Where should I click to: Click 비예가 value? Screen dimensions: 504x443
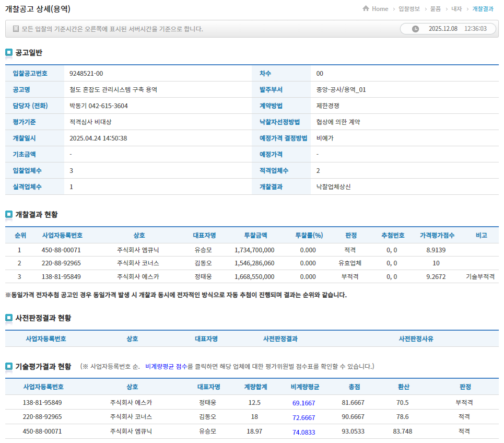point(325,138)
